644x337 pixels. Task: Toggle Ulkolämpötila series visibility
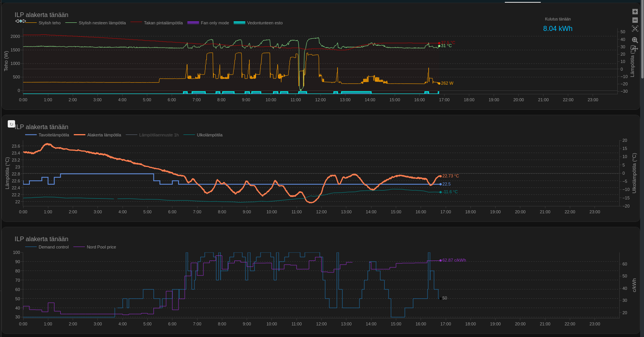click(x=209, y=135)
